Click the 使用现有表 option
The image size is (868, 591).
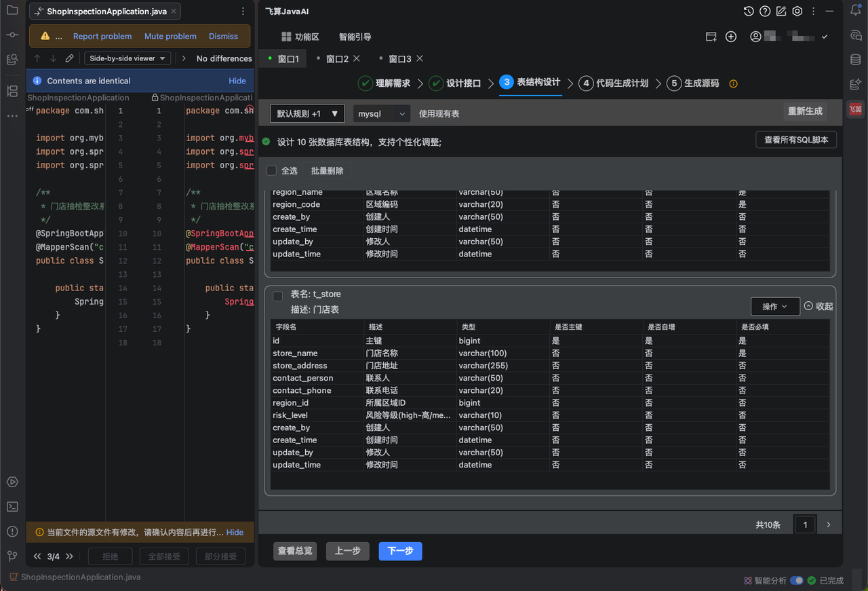[x=439, y=114]
